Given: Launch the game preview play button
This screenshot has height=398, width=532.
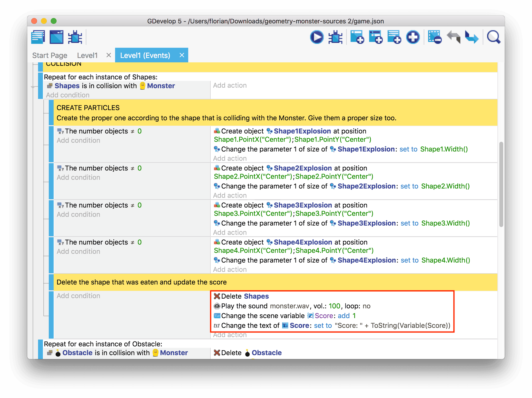Looking at the screenshot, I should [317, 37].
